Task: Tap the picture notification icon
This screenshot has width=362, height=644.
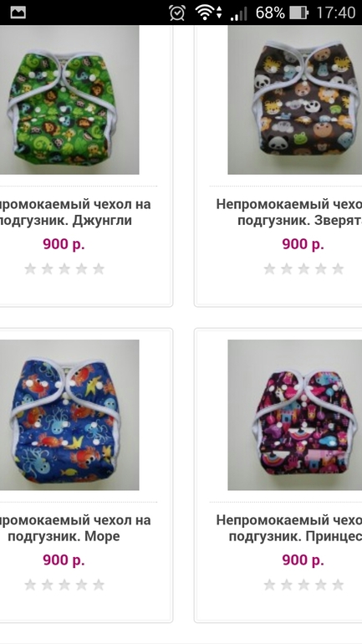Action: [18, 13]
